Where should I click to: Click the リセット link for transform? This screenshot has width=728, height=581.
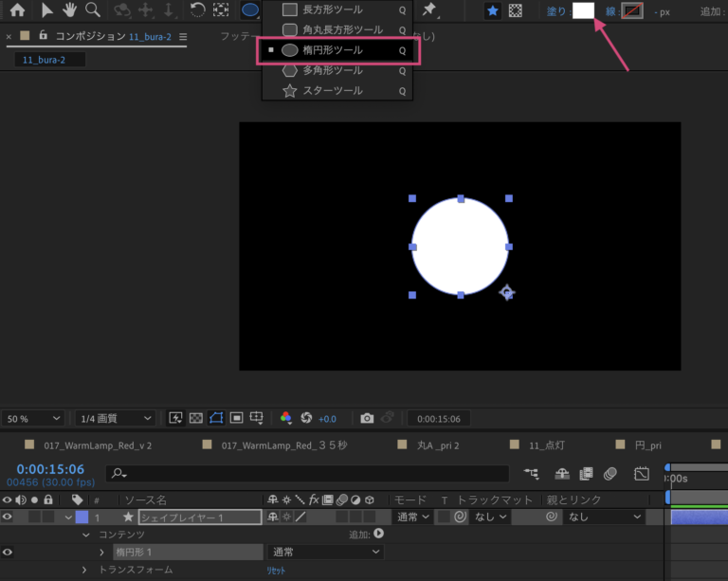tap(275, 571)
